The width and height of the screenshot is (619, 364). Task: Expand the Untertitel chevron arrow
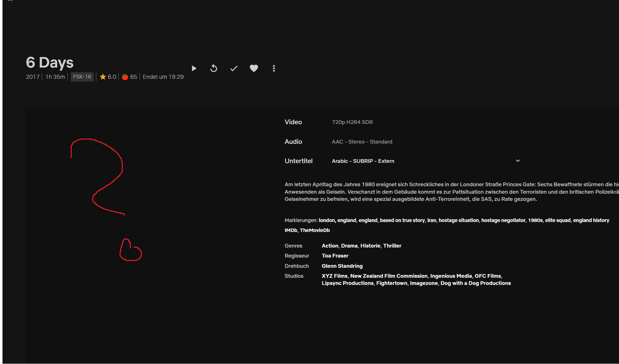coord(518,161)
